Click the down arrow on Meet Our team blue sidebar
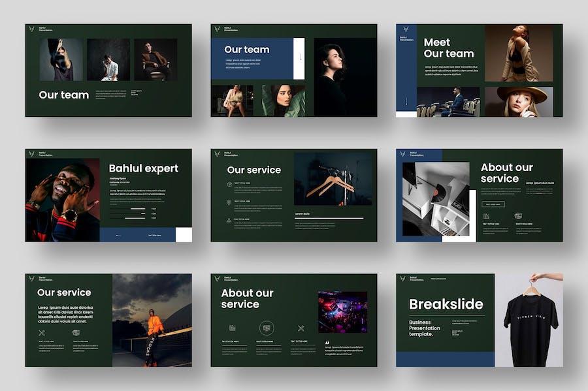This screenshot has width=588, height=391. (406, 101)
